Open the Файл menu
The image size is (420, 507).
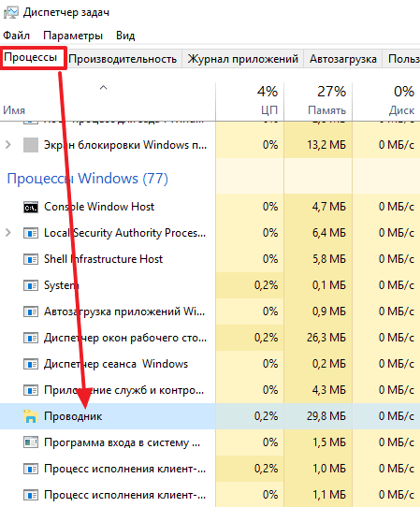(x=16, y=36)
